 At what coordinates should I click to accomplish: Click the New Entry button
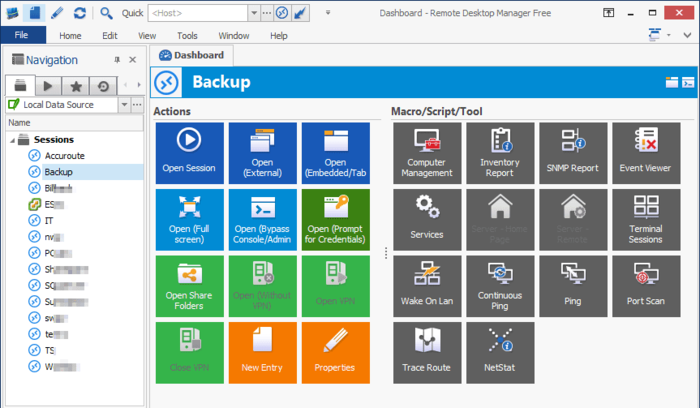261,351
